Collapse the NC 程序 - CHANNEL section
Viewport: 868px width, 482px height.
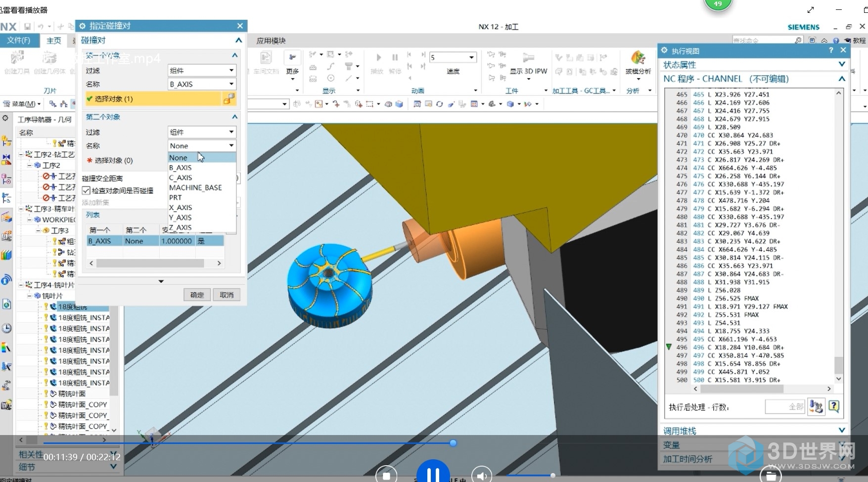coord(842,79)
